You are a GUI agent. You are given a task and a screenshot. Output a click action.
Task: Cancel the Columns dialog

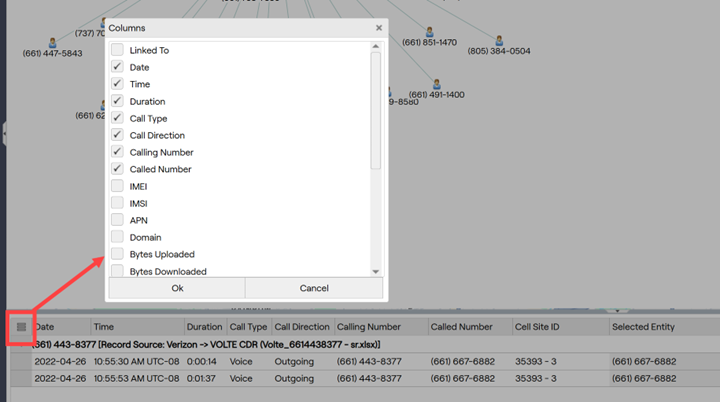314,288
